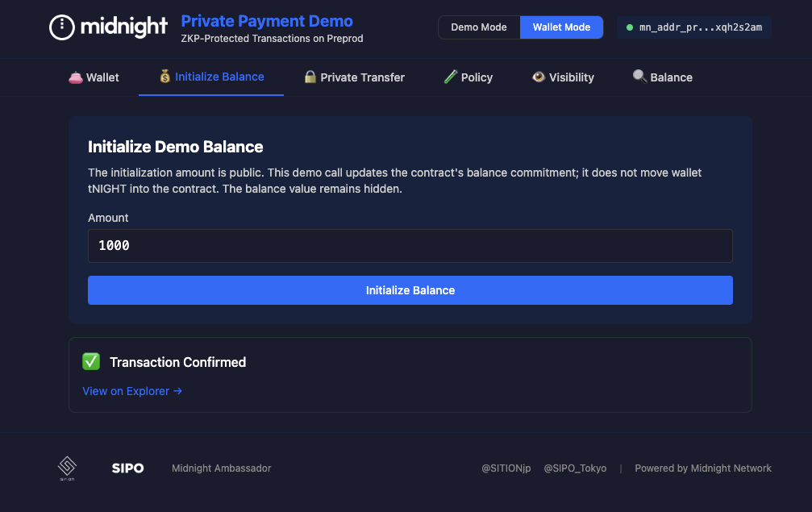Open the Balance tab

[x=662, y=77]
